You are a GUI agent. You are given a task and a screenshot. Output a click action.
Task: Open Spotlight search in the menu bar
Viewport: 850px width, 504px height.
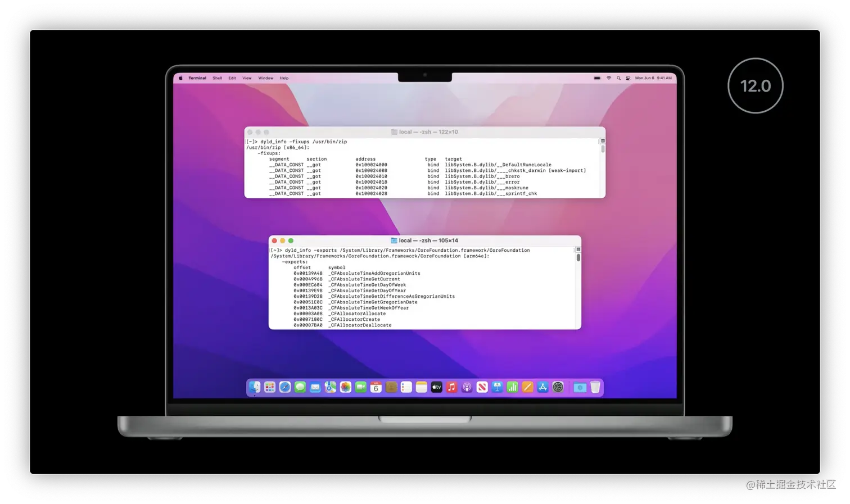pyautogui.click(x=618, y=78)
